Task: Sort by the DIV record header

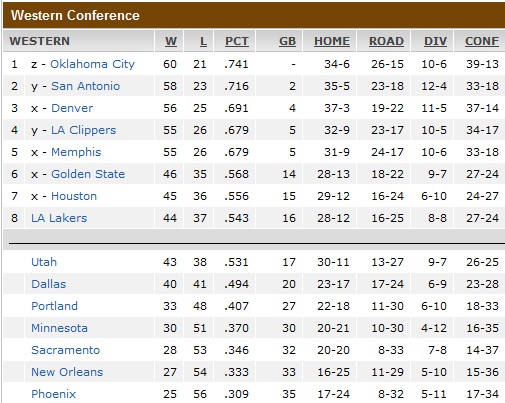Action: click(x=435, y=41)
